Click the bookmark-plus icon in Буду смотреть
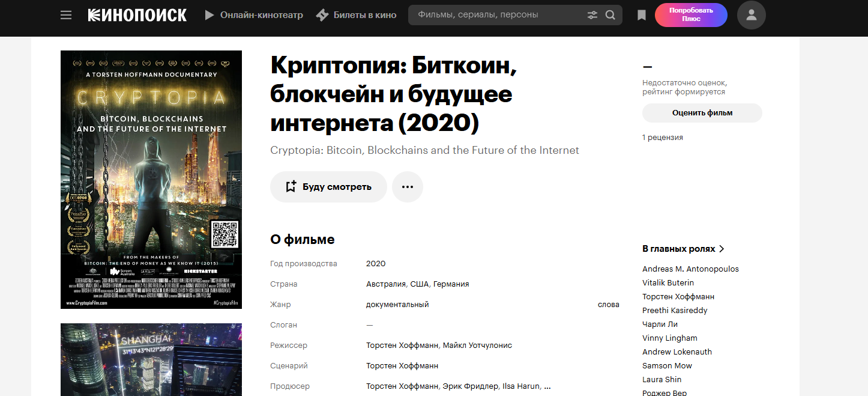This screenshot has width=868, height=396. tap(291, 187)
